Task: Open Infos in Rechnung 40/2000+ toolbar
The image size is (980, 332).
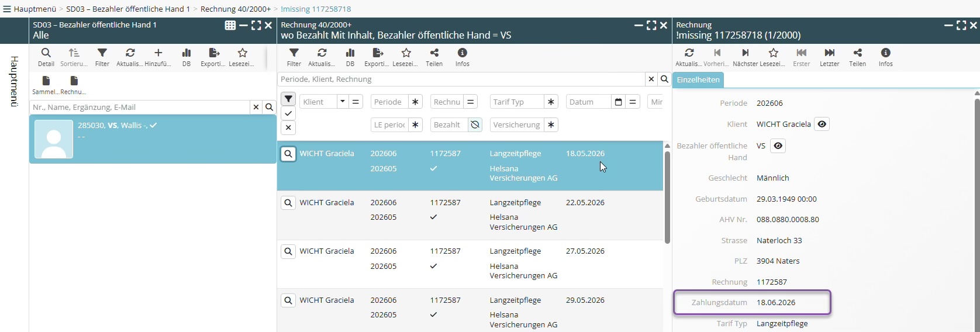Action: coord(463,57)
